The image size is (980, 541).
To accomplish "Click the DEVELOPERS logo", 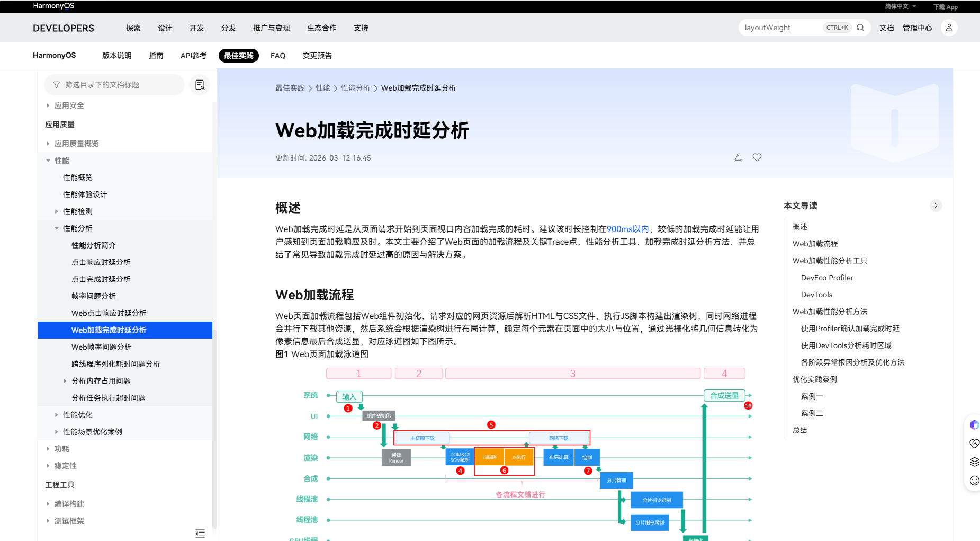I will point(64,28).
